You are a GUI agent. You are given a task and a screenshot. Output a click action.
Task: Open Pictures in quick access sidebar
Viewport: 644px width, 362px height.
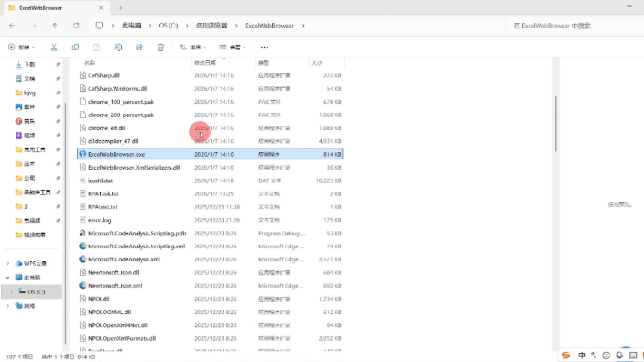[30, 107]
